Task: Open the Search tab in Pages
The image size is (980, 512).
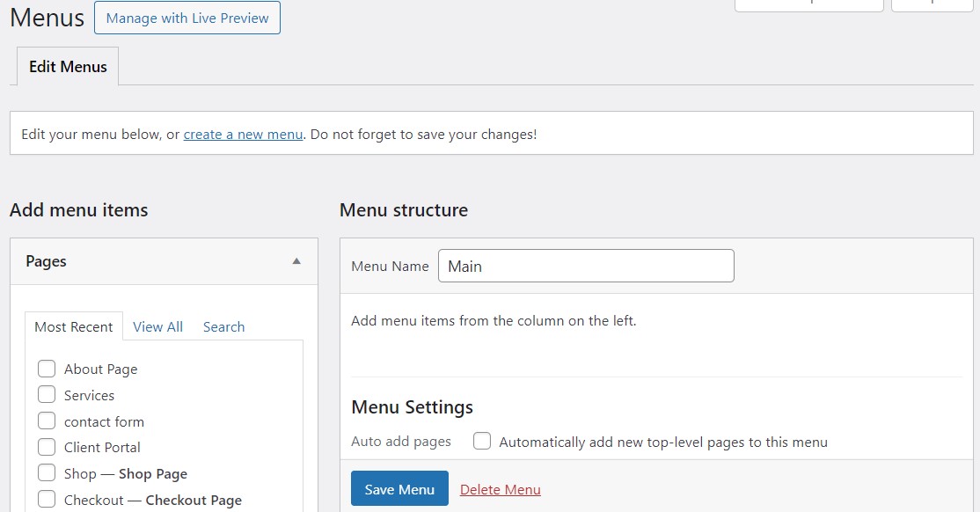Action: [x=223, y=326]
